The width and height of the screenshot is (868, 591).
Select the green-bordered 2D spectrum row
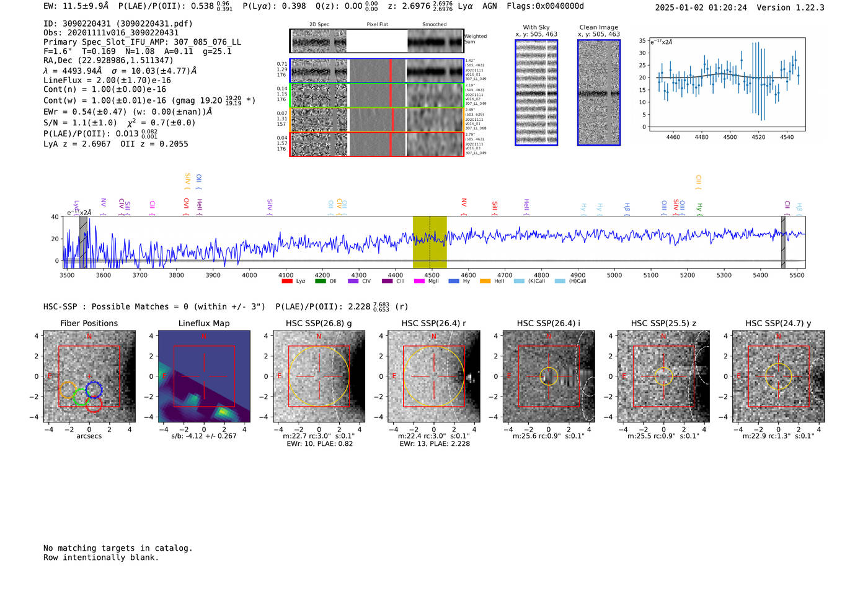coord(377,96)
